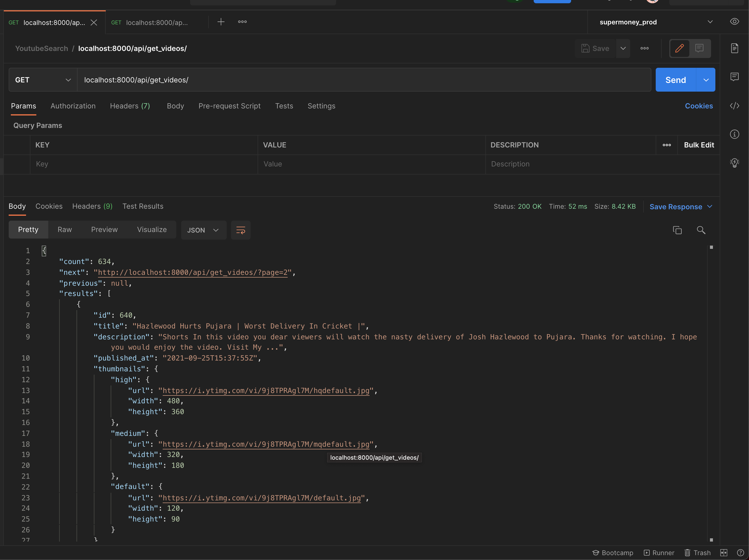
Task: Select the Raw response view tab
Action: pyautogui.click(x=64, y=229)
